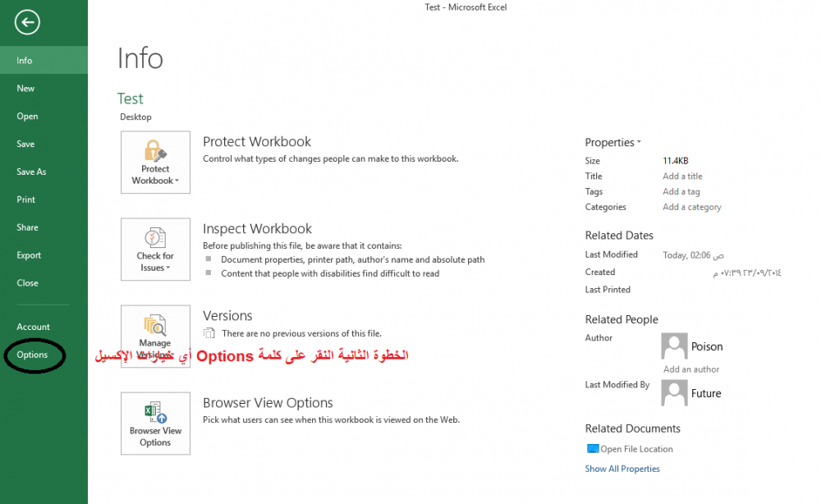This screenshot has height=504, width=821.
Task: Click the Related Dates heading
Action: [x=619, y=236]
